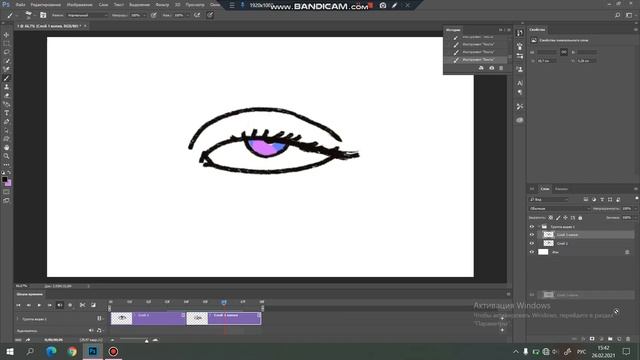Screen dimensions: 640x360
Task: Collapse the video group in Layers
Action: point(539,227)
